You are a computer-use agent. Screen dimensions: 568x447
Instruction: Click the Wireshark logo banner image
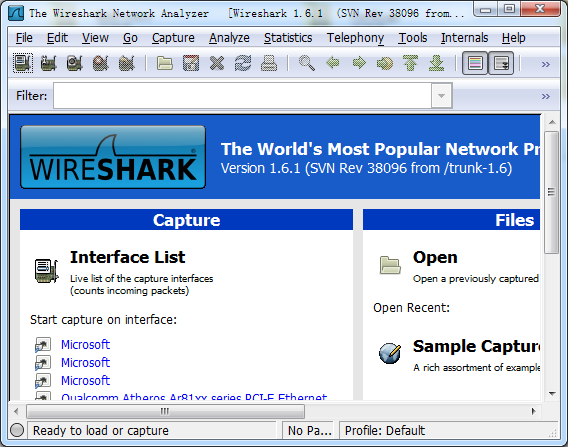click(x=113, y=157)
